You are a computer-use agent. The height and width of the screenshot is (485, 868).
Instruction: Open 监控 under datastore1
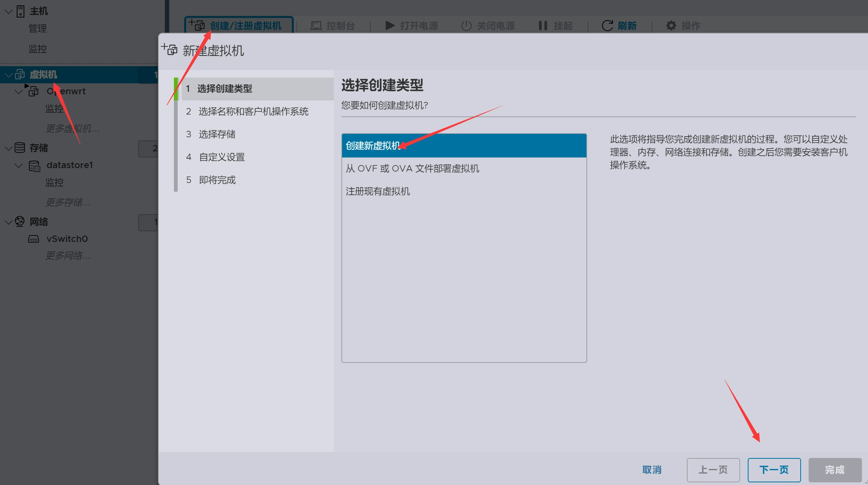coord(54,183)
